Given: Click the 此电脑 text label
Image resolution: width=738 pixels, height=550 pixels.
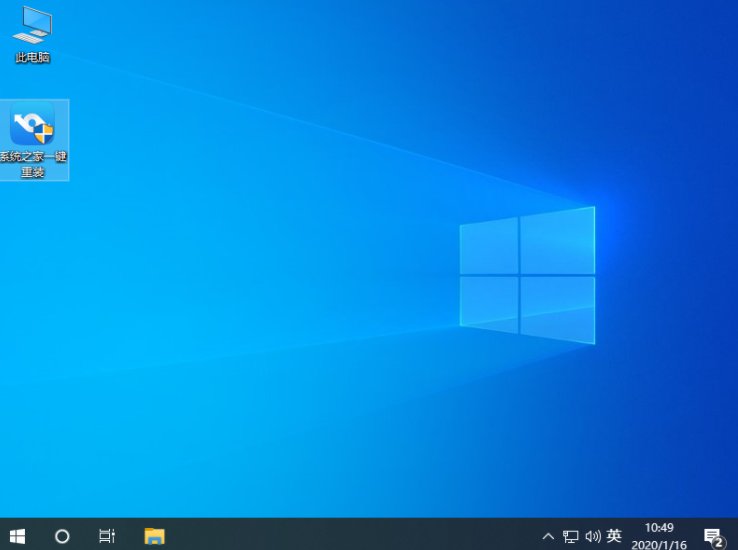Looking at the screenshot, I should tap(32, 58).
